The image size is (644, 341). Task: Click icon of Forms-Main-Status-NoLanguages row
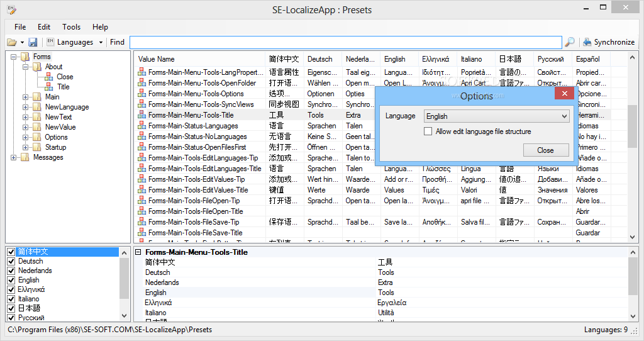142,137
